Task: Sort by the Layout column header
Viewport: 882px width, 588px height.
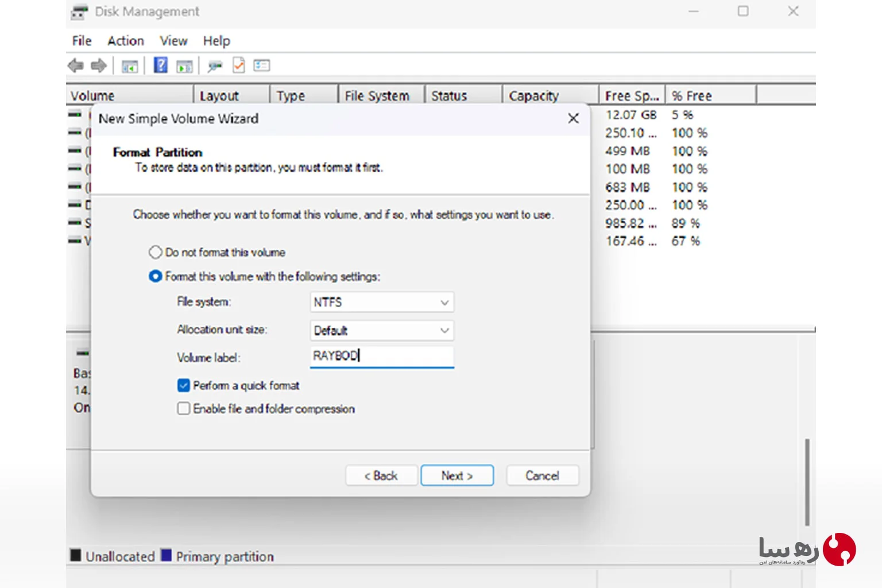Action: pos(232,95)
